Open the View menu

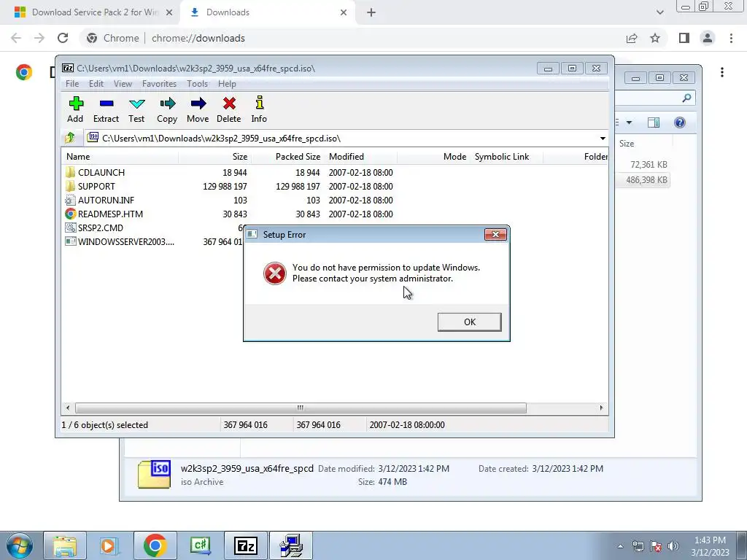coord(123,84)
